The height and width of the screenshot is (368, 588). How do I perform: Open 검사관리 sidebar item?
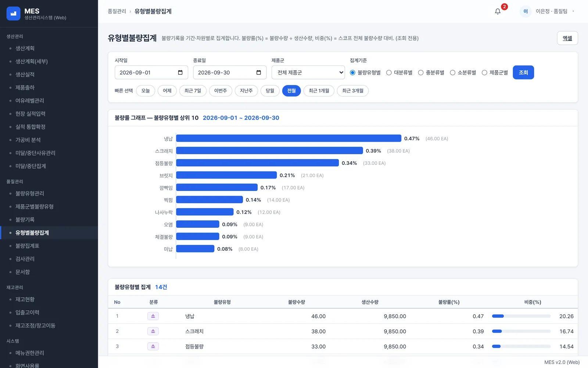pos(25,259)
